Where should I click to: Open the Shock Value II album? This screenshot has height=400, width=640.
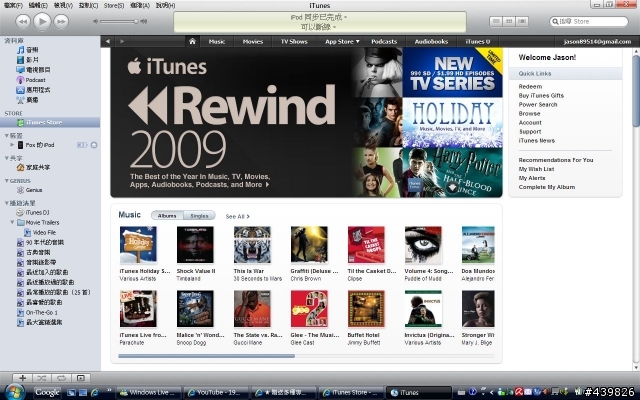(x=195, y=245)
